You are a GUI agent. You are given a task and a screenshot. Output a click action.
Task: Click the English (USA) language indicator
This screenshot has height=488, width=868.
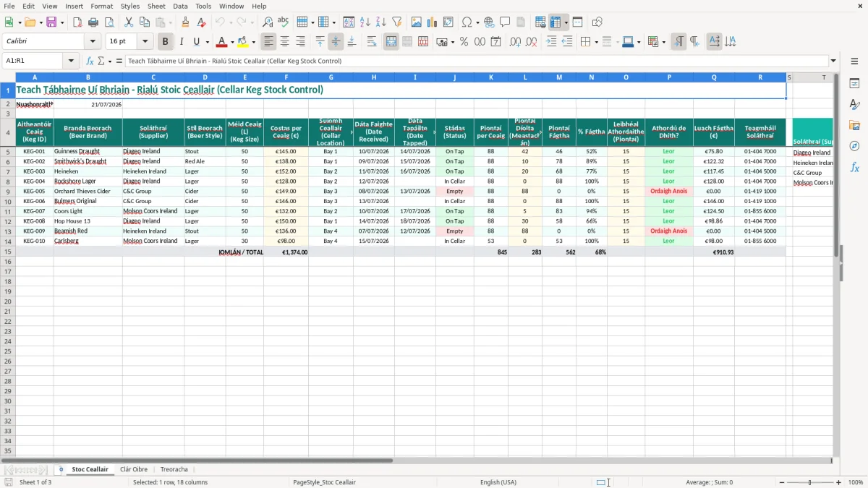pyautogui.click(x=498, y=482)
